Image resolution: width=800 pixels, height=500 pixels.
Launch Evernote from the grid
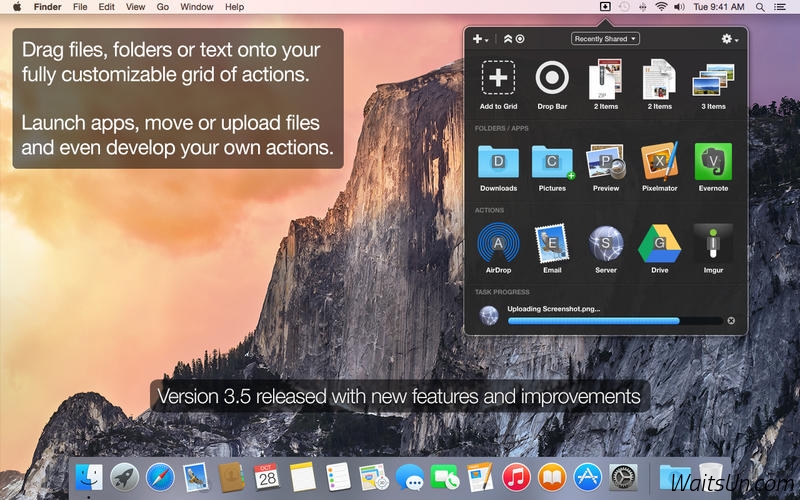[x=713, y=161]
